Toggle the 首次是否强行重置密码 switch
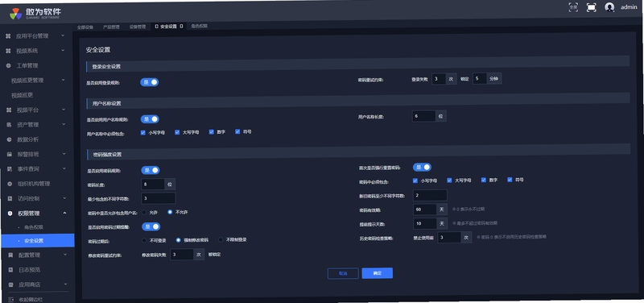Viewport: 644px width, 303px height. coord(422,168)
